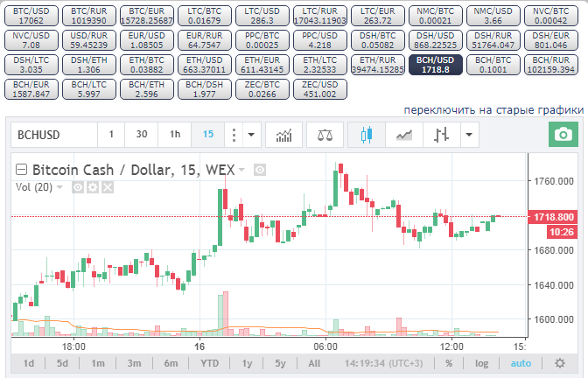This screenshot has width=588, height=378.
Task: Select the 30 minute interval
Action: pos(142,135)
